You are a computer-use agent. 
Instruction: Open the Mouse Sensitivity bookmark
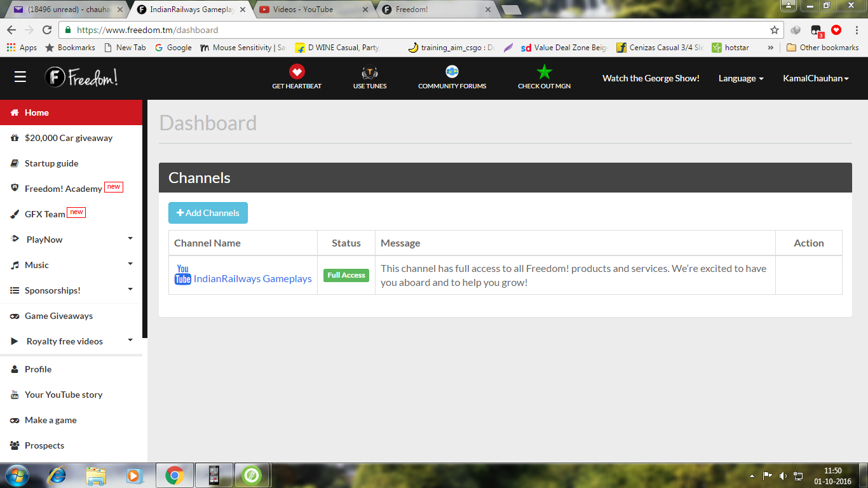tap(243, 48)
